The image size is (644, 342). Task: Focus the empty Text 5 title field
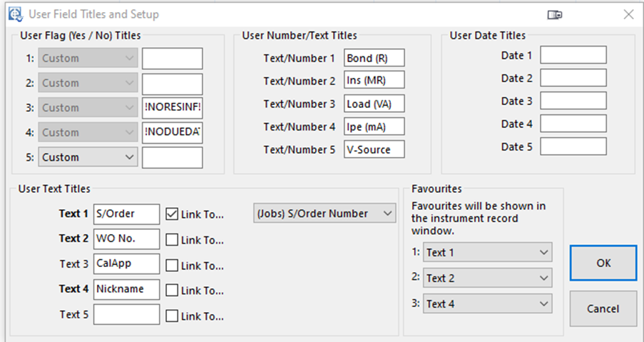click(126, 314)
